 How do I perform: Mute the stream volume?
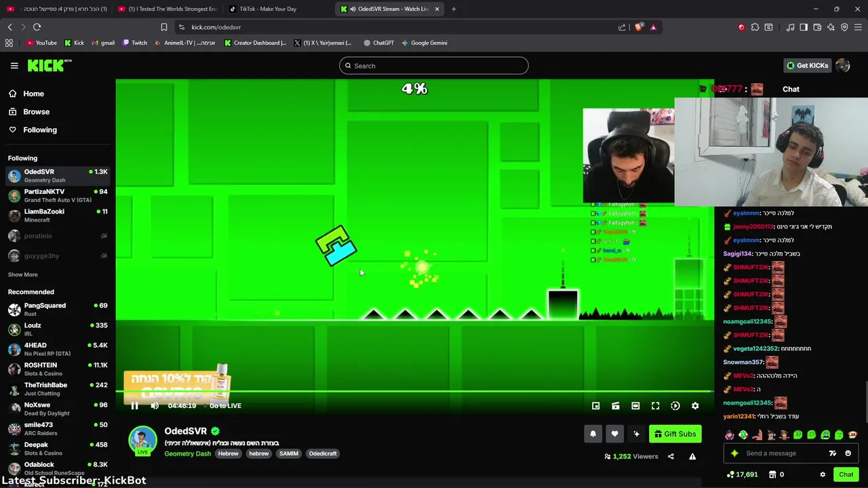coord(155,405)
